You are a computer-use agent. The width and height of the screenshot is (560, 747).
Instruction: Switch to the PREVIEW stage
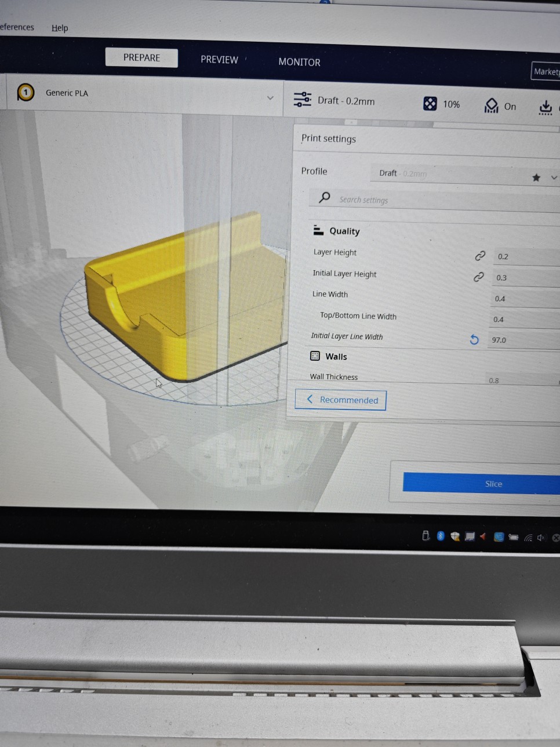219,59
